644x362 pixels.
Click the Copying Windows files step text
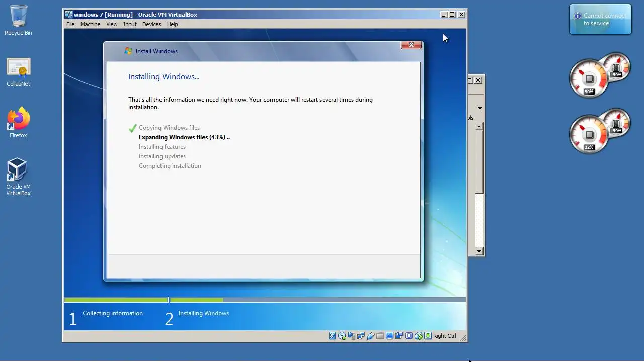[x=169, y=128]
